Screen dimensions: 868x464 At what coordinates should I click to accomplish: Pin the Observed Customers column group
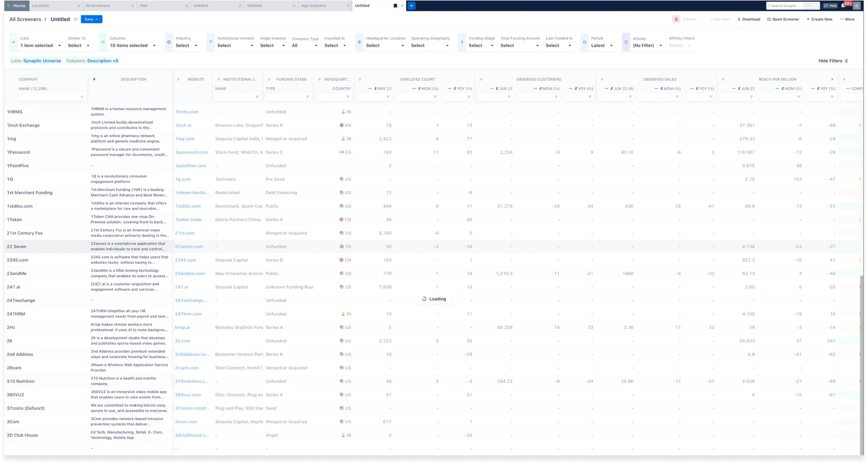pos(481,79)
